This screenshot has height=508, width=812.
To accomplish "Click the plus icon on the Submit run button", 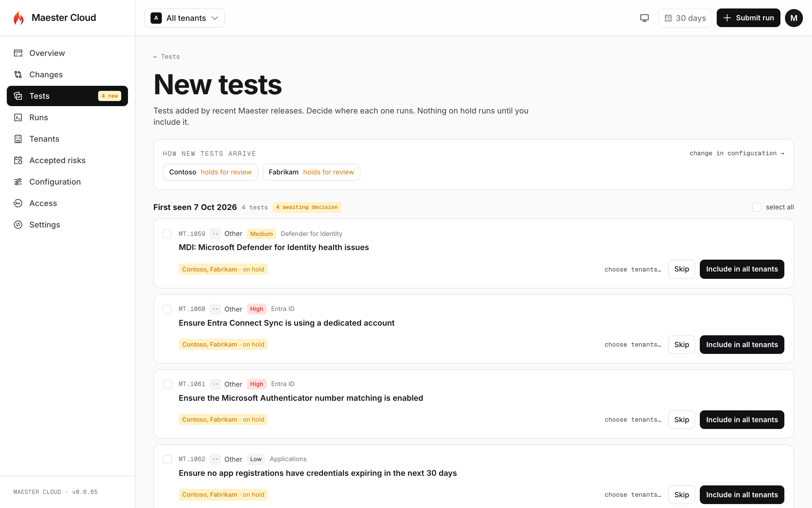I will 727,18.
